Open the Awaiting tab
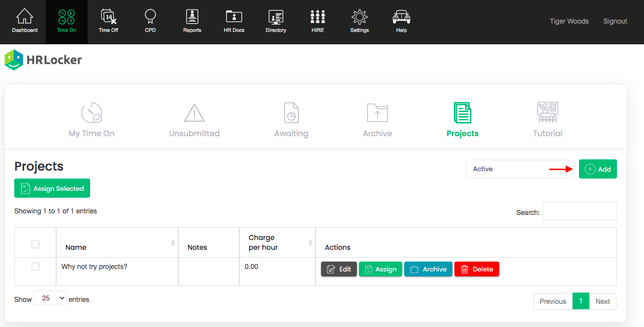 291,118
